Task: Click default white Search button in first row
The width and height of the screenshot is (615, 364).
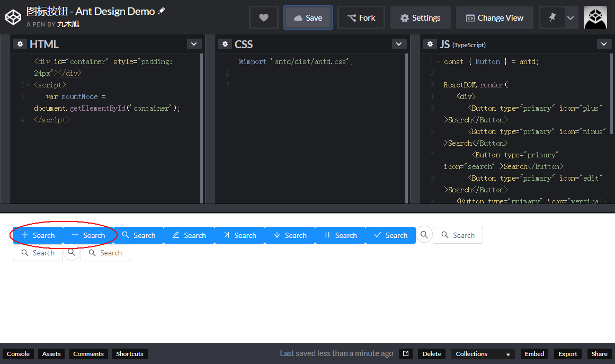Action: pos(458,235)
